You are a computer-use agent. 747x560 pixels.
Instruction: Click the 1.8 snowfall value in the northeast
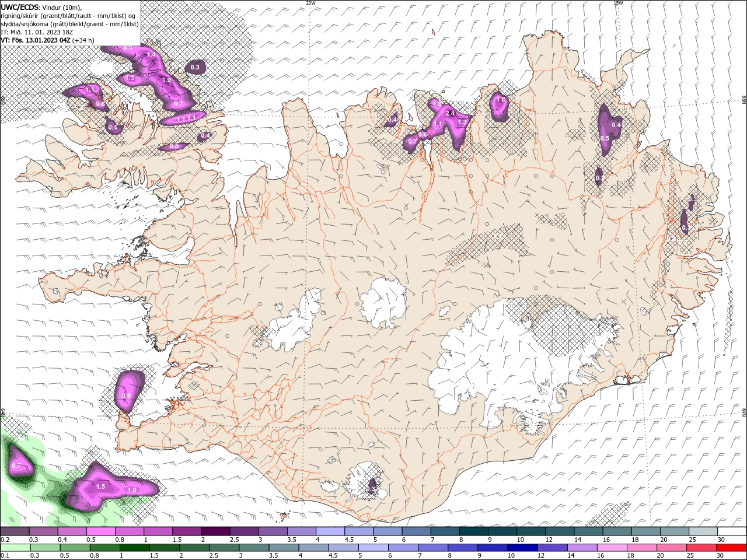[x=500, y=100]
